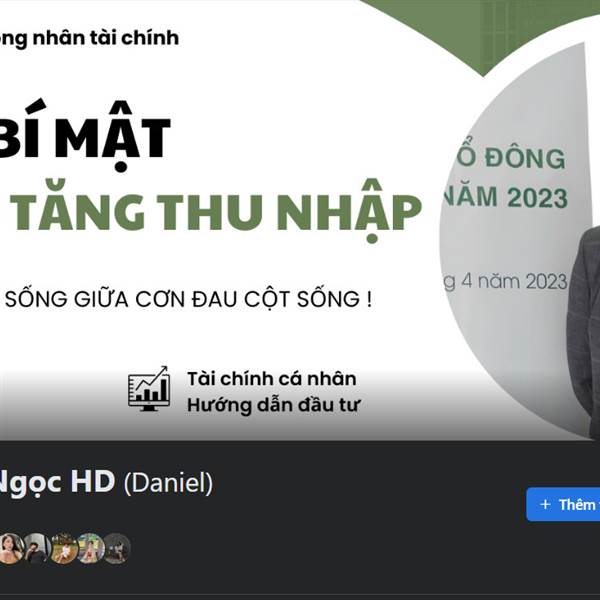This screenshot has width=600, height=600.
Task: Click the man in suit on cover photo
Action: [583, 333]
